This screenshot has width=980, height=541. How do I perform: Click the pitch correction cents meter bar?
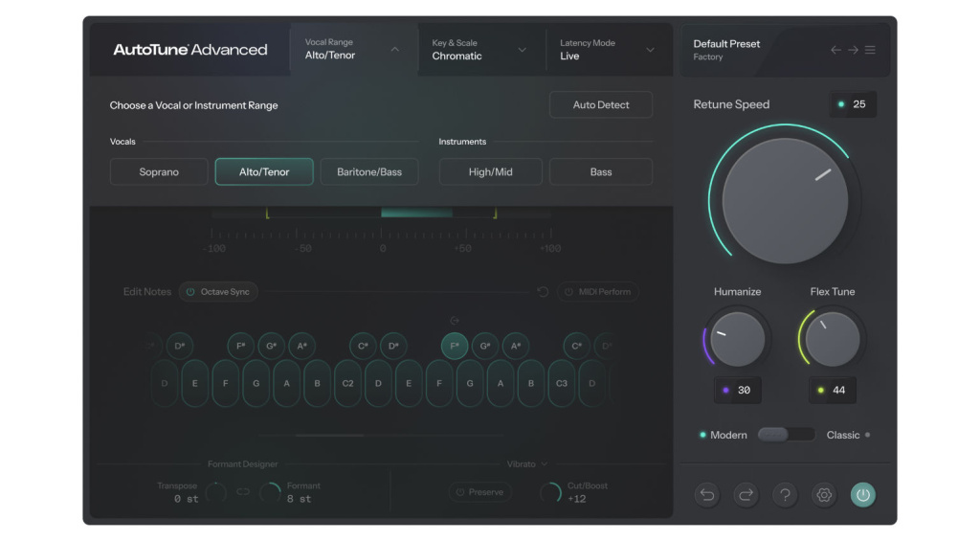coord(381,214)
